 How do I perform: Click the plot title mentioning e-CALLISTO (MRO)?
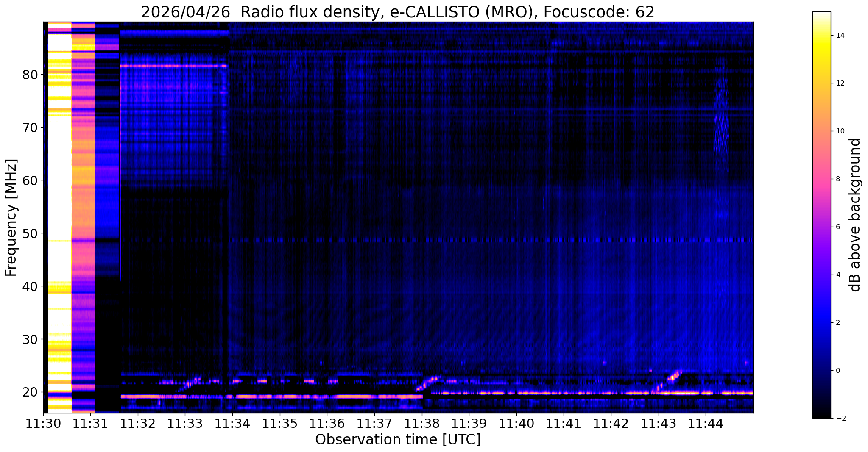pyautogui.click(x=397, y=12)
